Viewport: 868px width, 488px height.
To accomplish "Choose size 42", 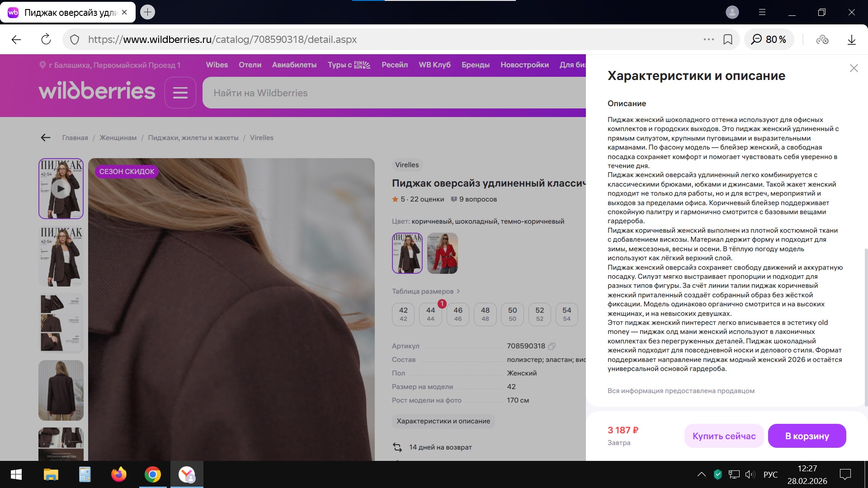I will coord(403,314).
